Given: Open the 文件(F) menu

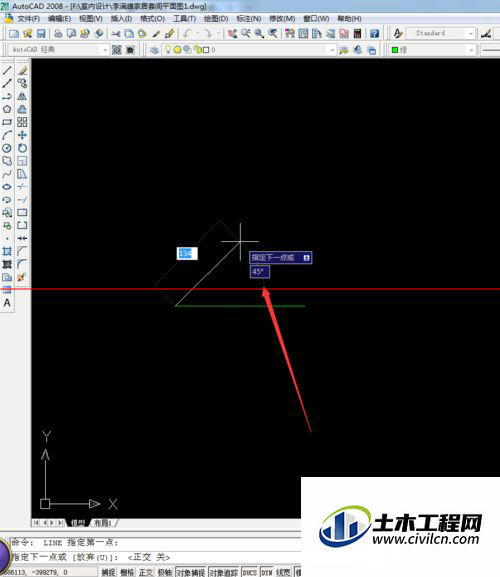Looking at the screenshot, I should pos(28,18).
